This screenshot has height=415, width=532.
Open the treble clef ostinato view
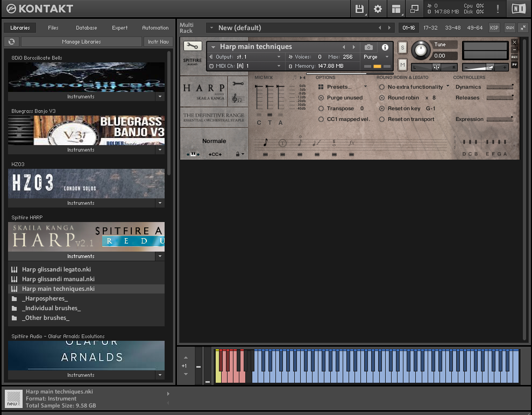point(238,99)
